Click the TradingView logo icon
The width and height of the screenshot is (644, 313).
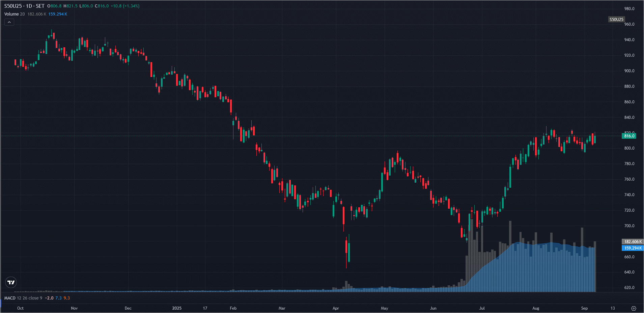tap(11, 282)
